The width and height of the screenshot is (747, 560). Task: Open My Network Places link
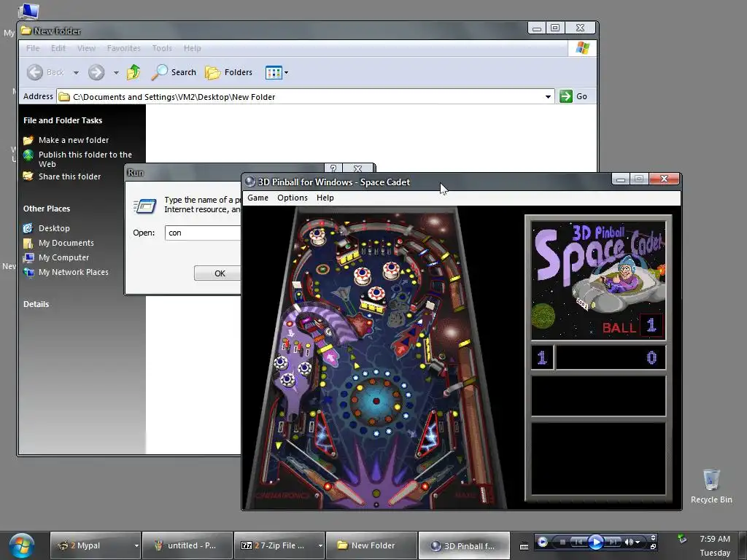(74, 273)
